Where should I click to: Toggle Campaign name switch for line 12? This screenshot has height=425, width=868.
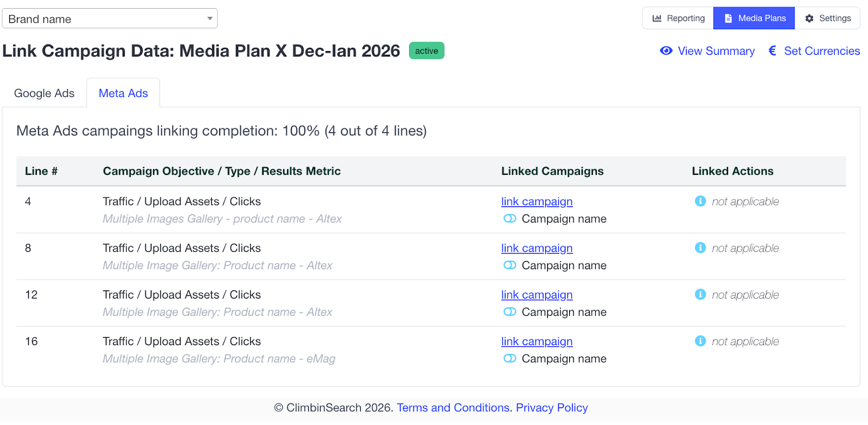[510, 312]
